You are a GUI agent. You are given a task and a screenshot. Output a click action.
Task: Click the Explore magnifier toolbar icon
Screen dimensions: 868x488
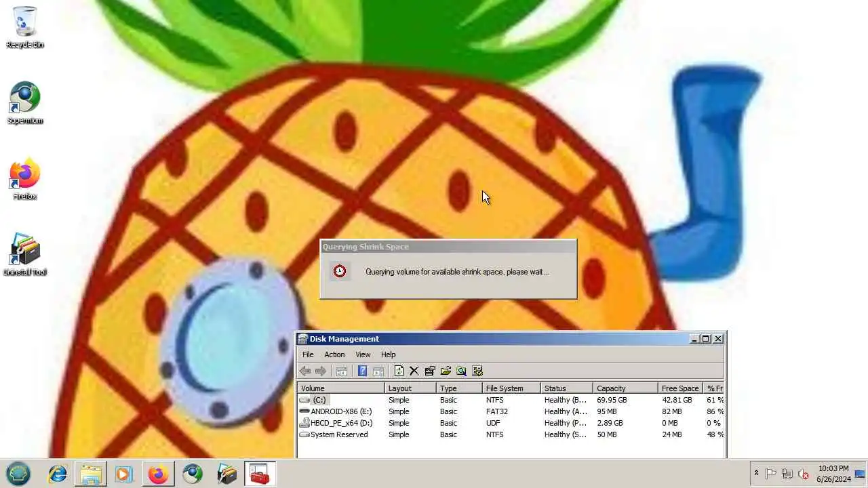click(x=461, y=371)
